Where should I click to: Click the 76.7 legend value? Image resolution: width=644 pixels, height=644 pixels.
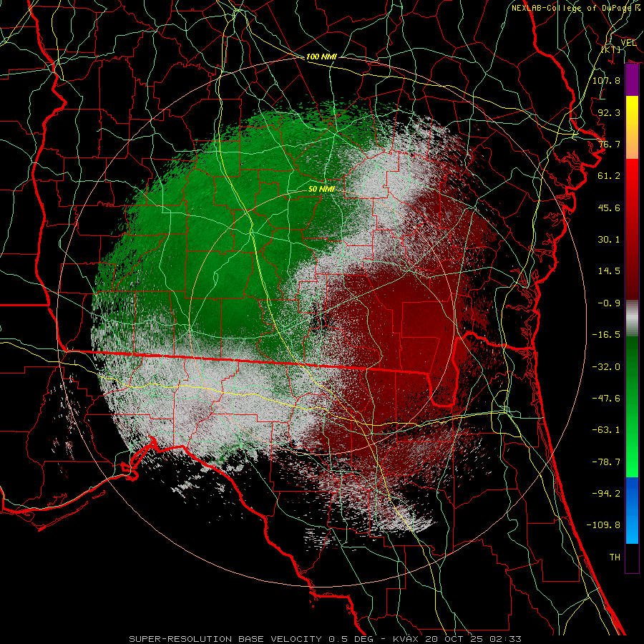pos(609,144)
